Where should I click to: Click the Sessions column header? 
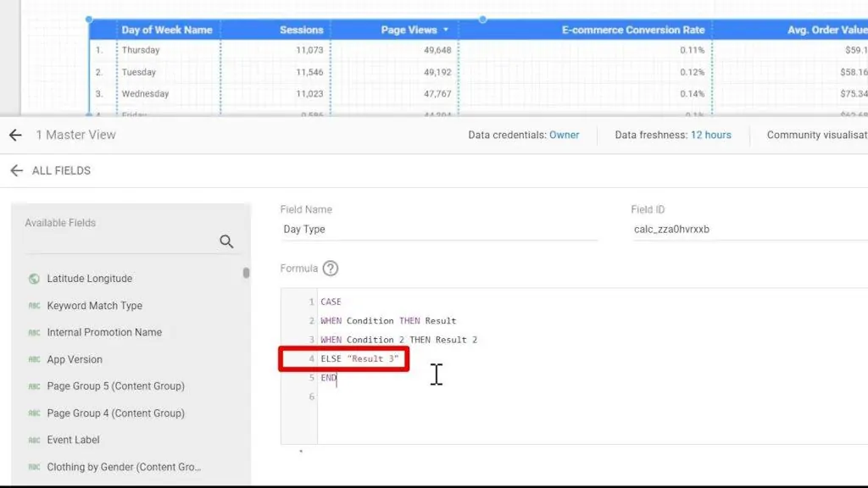301,30
